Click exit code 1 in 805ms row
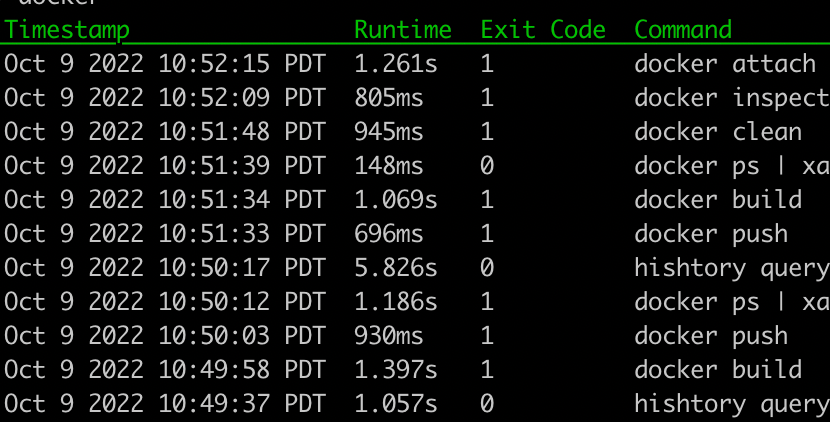The width and height of the screenshot is (830, 422). tap(487, 98)
